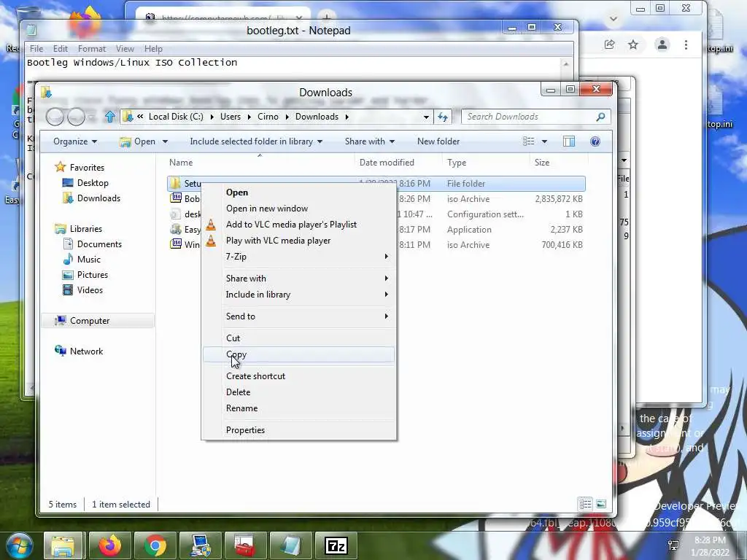Click the bookmark star icon in Chrome window
747x560 pixels.
click(x=632, y=44)
